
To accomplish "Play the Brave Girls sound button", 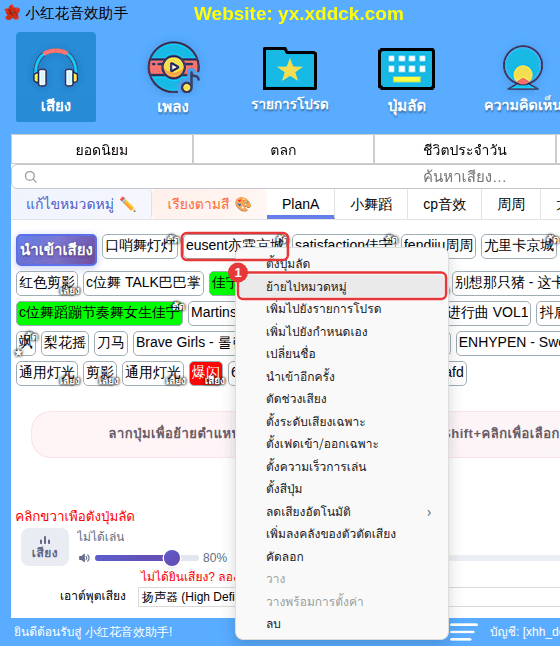I will [x=185, y=343].
